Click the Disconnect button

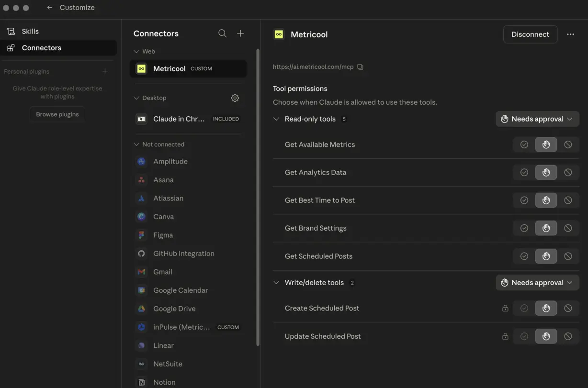(x=530, y=34)
